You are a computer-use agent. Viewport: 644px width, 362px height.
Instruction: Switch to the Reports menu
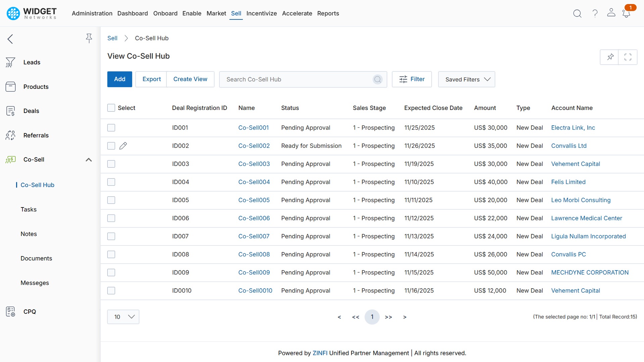point(328,13)
